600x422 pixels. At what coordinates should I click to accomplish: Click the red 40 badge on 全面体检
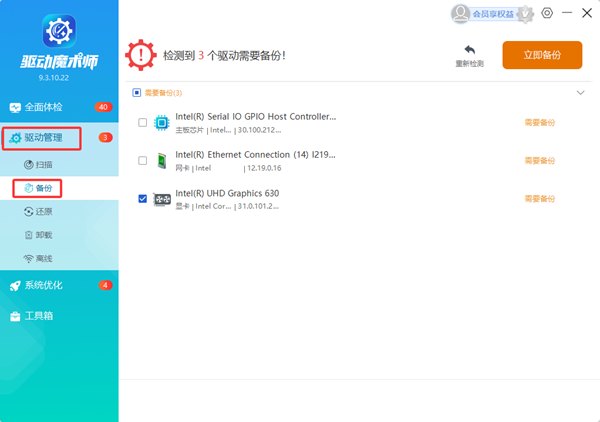pos(103,107)
